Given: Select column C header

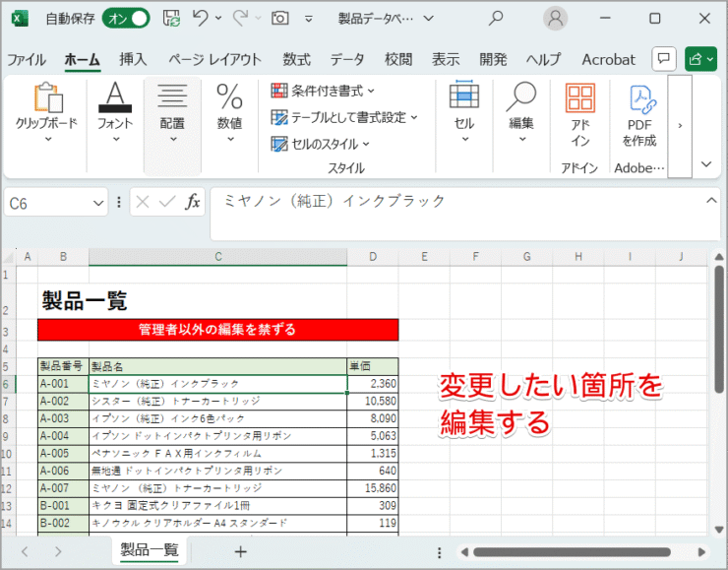Looking at the screenshot, I should 217,256.
